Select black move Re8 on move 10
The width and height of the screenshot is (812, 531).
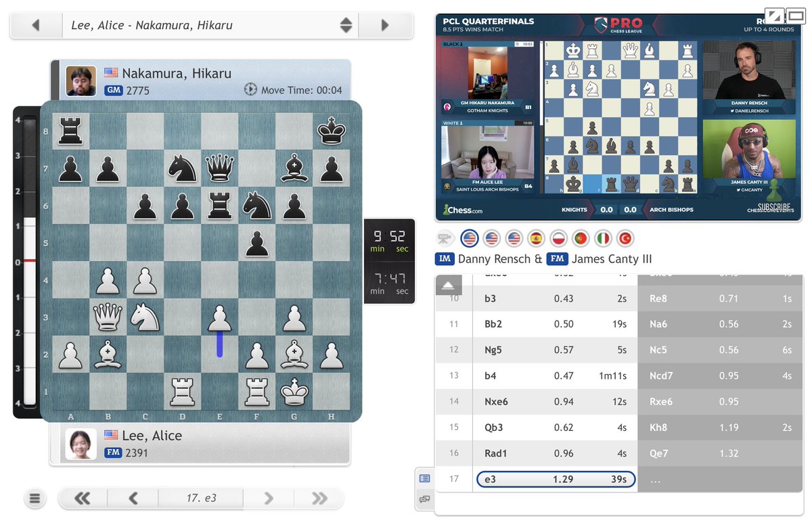721,298
